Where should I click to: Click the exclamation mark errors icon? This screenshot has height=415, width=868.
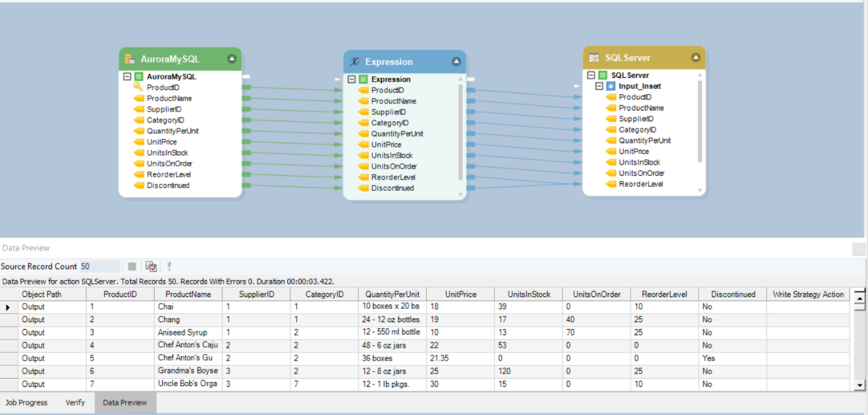pyautogui.click(x=169, y=267)
